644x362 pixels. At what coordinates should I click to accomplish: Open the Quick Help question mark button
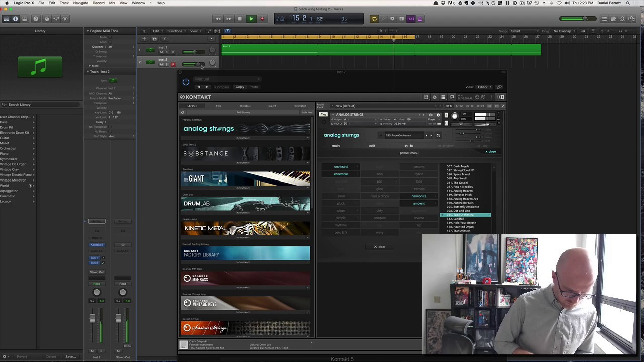[x=36, y=19]
